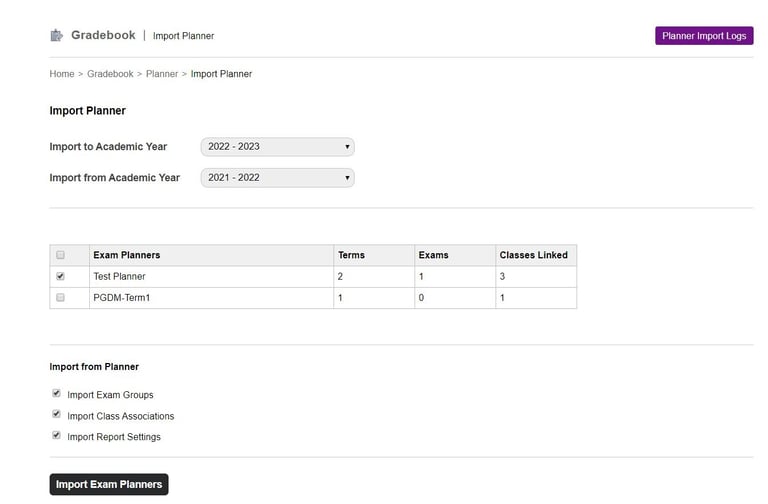
Task: Open the Planner breadcrumb link
Action: pos(162,74)
